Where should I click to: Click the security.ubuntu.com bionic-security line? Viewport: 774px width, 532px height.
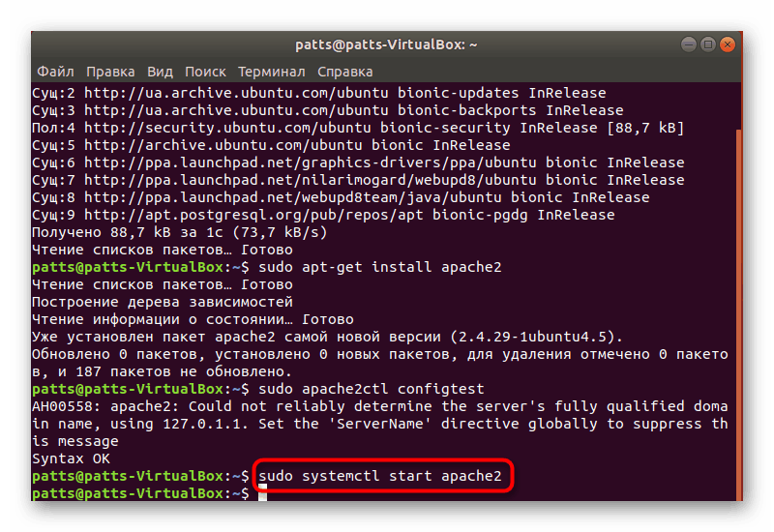[358, 128]
